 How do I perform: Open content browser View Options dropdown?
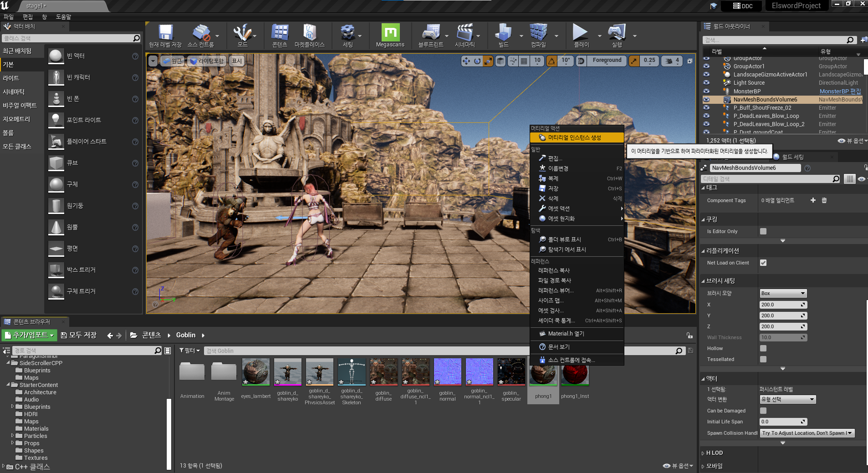[x=678, y=466]
